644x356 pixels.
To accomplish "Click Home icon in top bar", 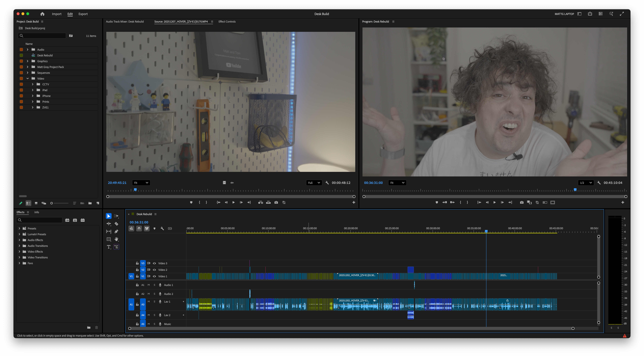I will point(42,14).
